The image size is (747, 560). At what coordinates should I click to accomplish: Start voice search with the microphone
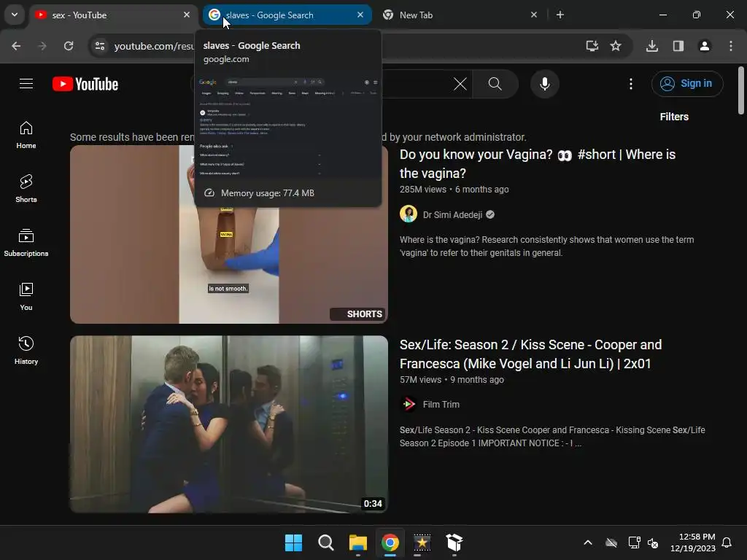544,84
